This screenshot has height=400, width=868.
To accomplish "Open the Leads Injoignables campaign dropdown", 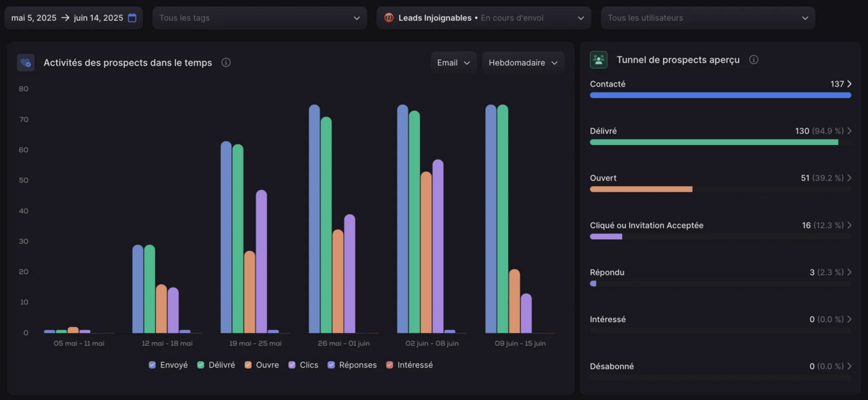I will click(x=484, y=18).
